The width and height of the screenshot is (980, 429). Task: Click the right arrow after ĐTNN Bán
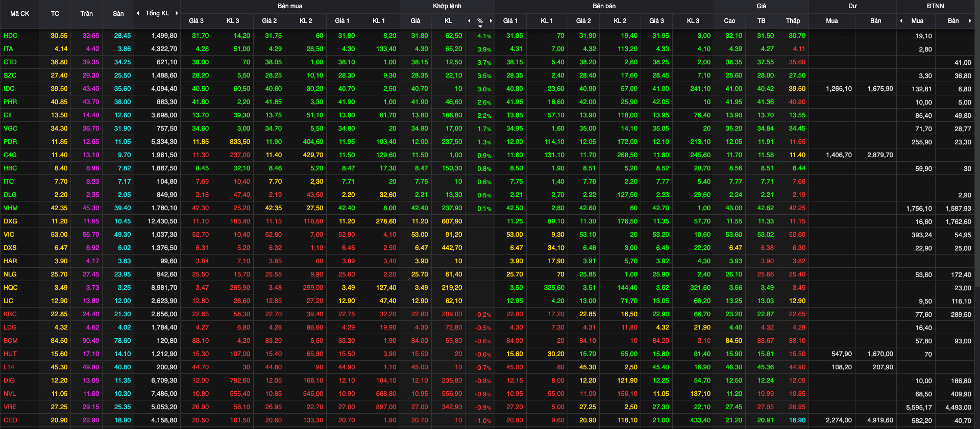click(970, 21)
